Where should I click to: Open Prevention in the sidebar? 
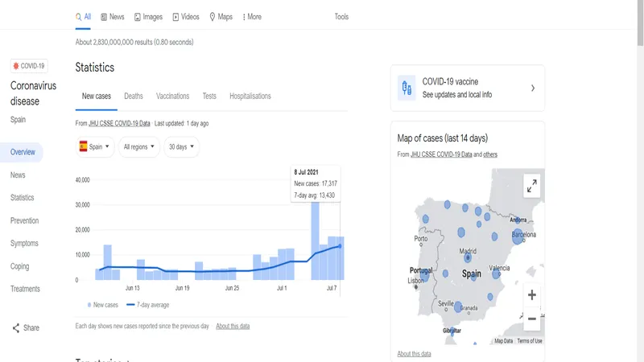tap(25, 220)
